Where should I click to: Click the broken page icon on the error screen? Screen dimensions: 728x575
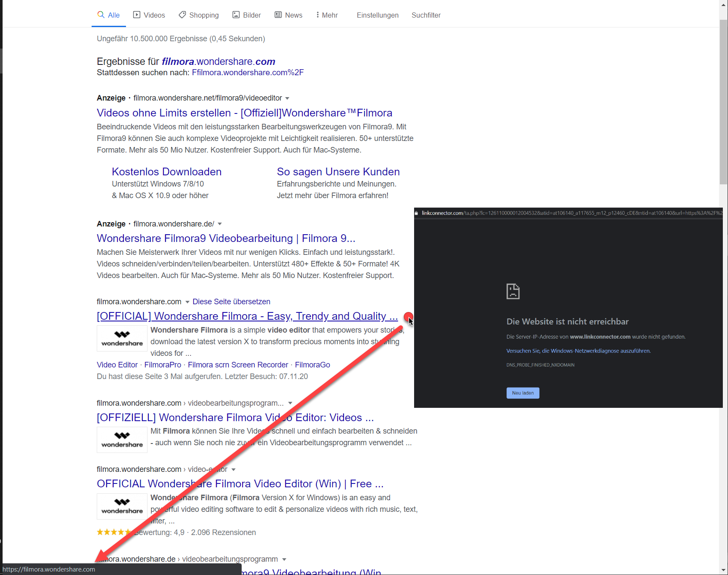[513, 291]
